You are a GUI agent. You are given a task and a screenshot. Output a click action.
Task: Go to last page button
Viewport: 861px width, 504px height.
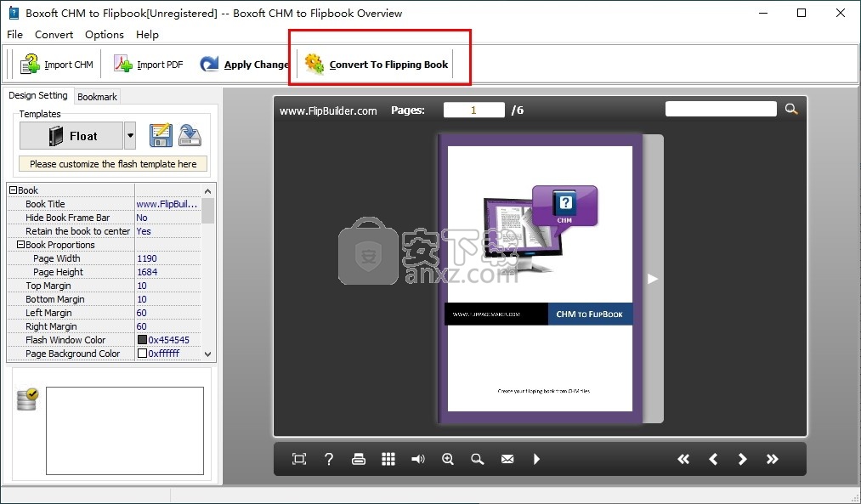[772, 459]
